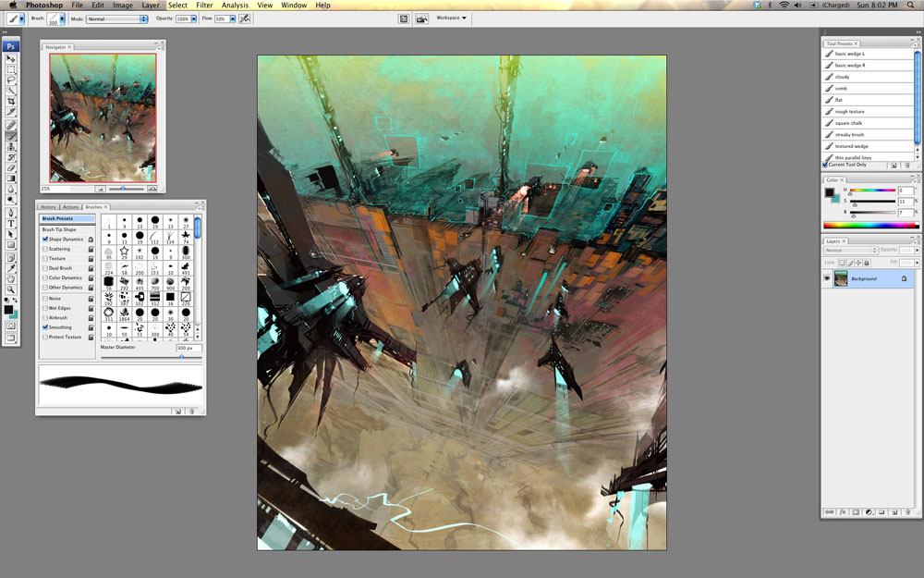The image size is (924, 578).
Task: Enable the Texture checkbox
Action: (45, 258)
